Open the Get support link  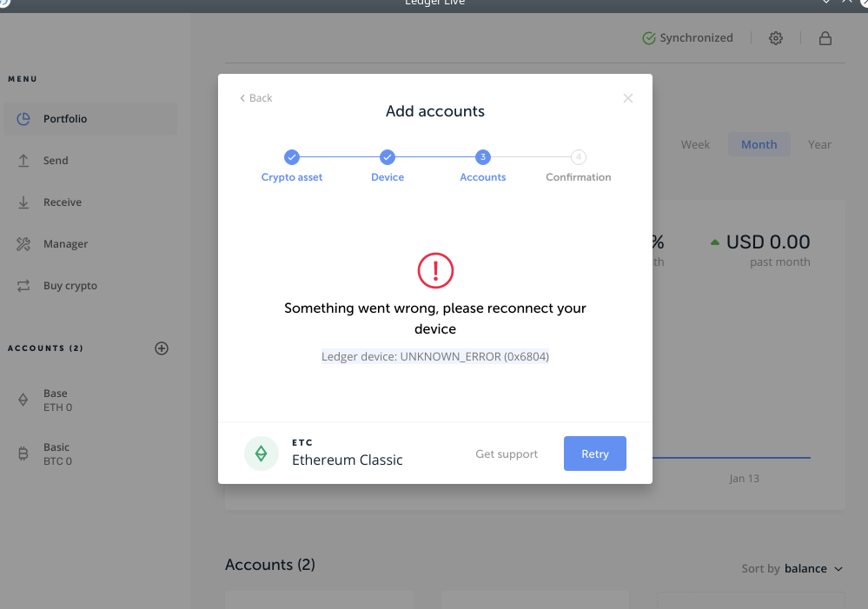tap(507, 453)
